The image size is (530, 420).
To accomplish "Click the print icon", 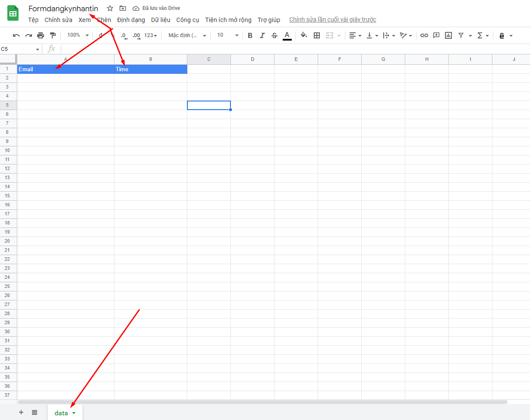I will 41,35.
